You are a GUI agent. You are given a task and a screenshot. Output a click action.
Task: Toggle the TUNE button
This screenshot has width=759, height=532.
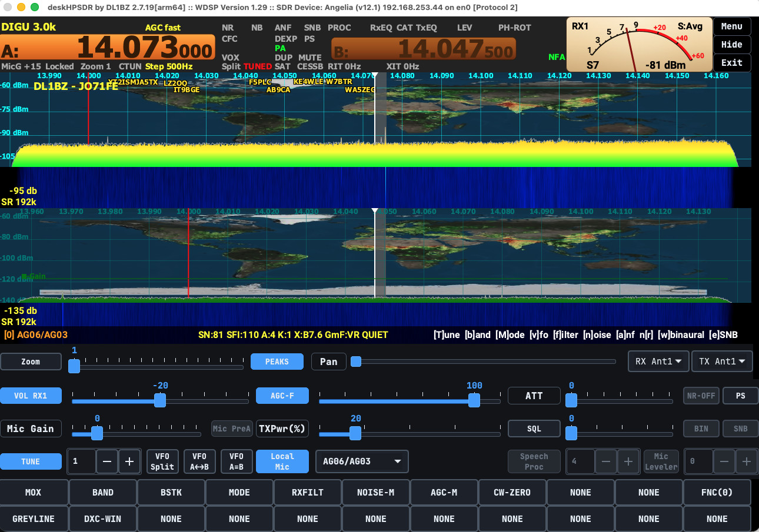(x=31, y=461)
